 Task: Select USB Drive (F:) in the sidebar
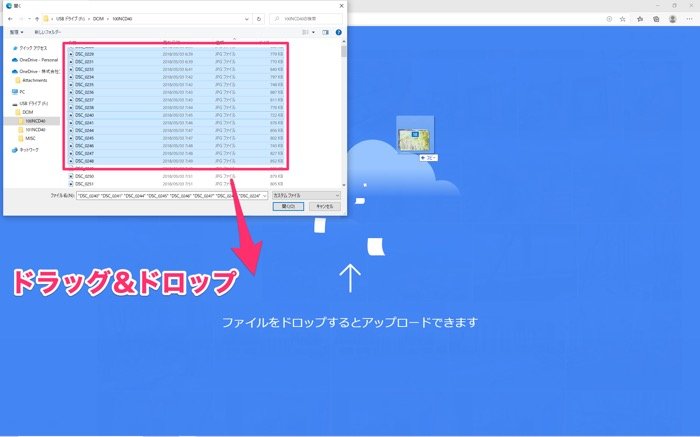[x=30, y=104]
